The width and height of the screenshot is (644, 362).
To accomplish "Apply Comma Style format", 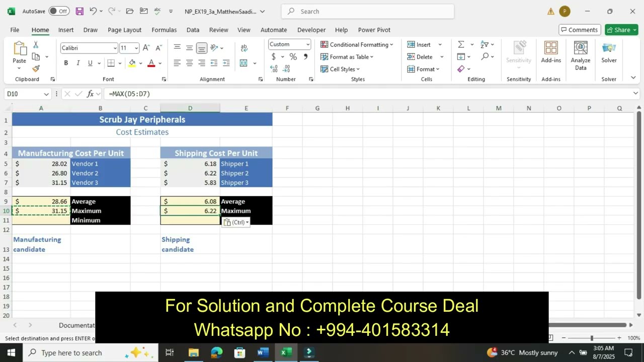I will (305, 57).
